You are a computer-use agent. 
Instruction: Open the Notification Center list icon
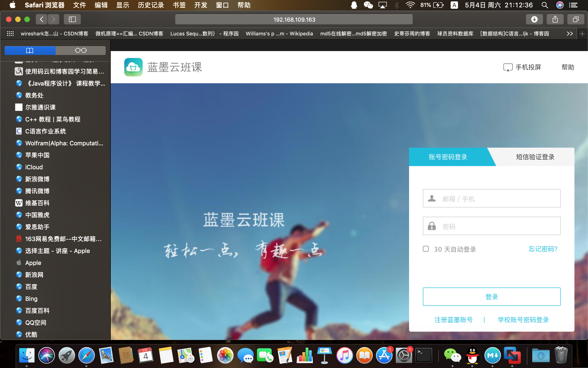click(574, 5)
